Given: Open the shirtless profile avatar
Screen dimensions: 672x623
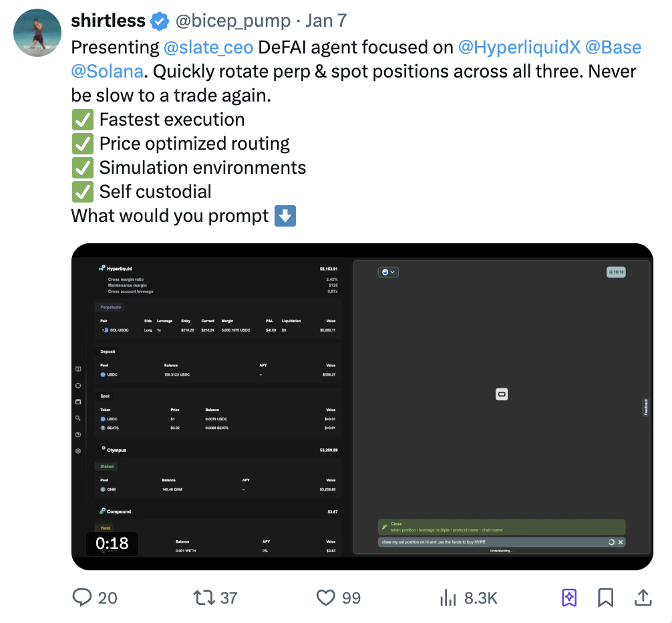Looking at the screenshot, I should 37,33.
